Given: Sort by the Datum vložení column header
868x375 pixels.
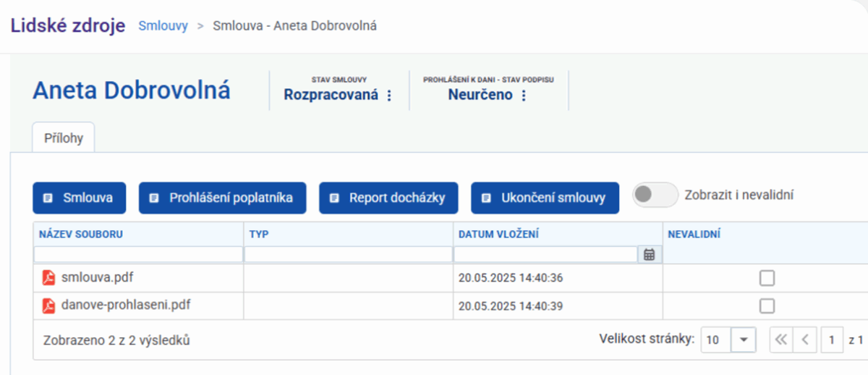Looking at the screenshot, I should [x=499, y=234].
